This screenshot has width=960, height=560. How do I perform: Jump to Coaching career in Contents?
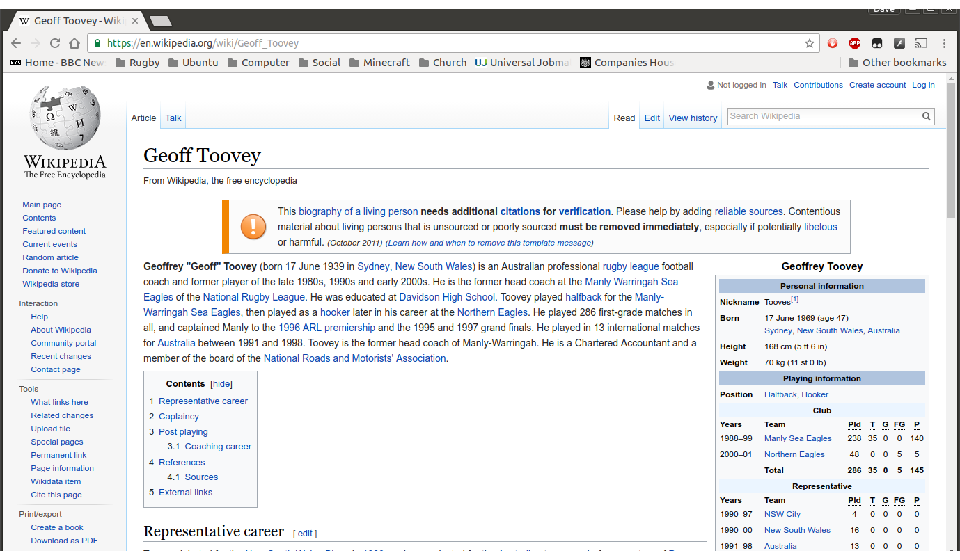[218, 447]
